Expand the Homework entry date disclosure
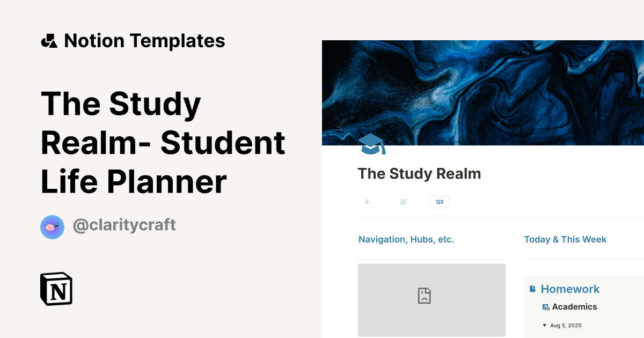The height and width of the screenshot is (338, 644). click(545, 325)
